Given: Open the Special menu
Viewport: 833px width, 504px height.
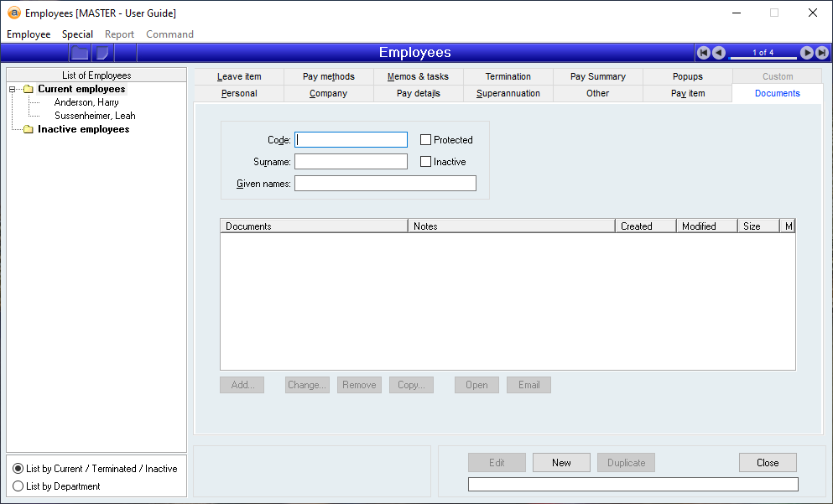Looking at the screenshot, I should click(77, 34).
